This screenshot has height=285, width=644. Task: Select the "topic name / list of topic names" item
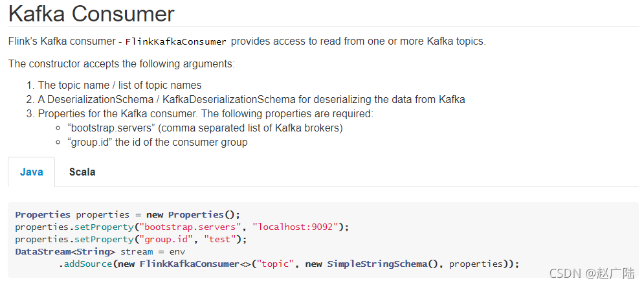(x=120, y=85)
